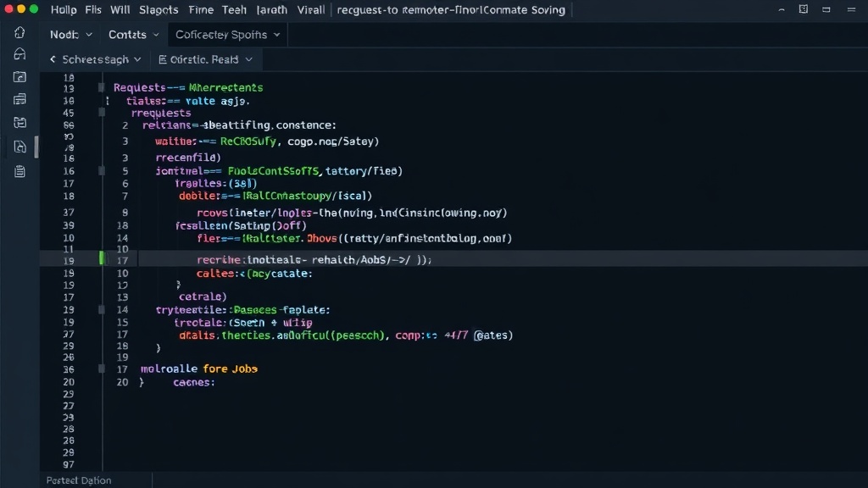Image resolution: width=868 pixels, height=488 pixels.
Task: Open the stacked layers sidebar icon
Action: click(20, 99)
